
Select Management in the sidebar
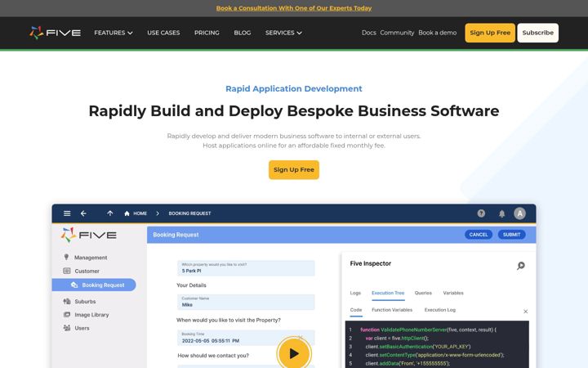click(91, 258)
